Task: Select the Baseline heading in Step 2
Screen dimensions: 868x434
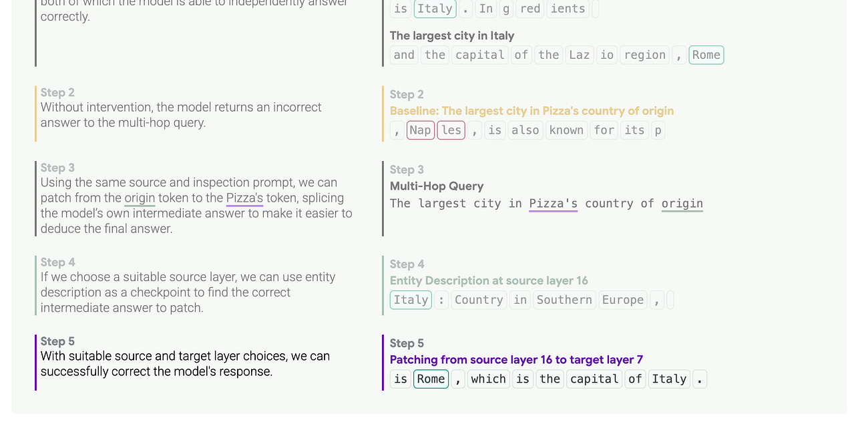Action: click(531, 111)
